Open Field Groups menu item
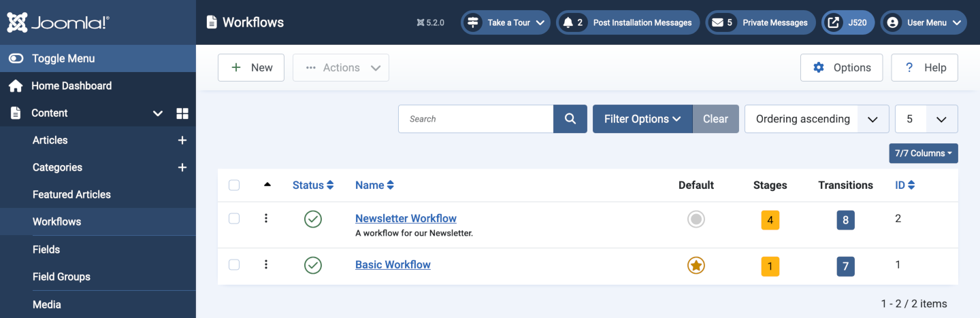 tap(61, 277)
